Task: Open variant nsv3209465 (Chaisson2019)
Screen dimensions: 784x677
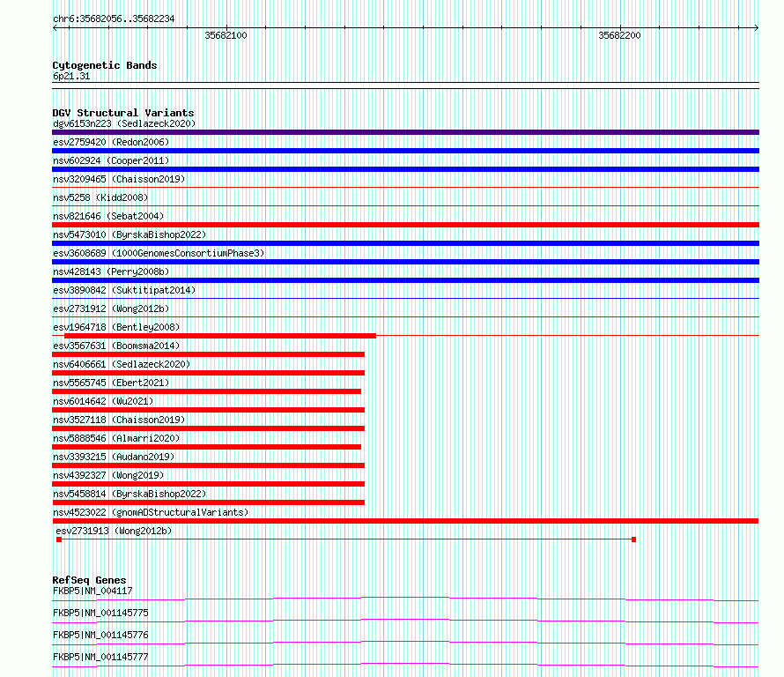Action: (119, 179)
